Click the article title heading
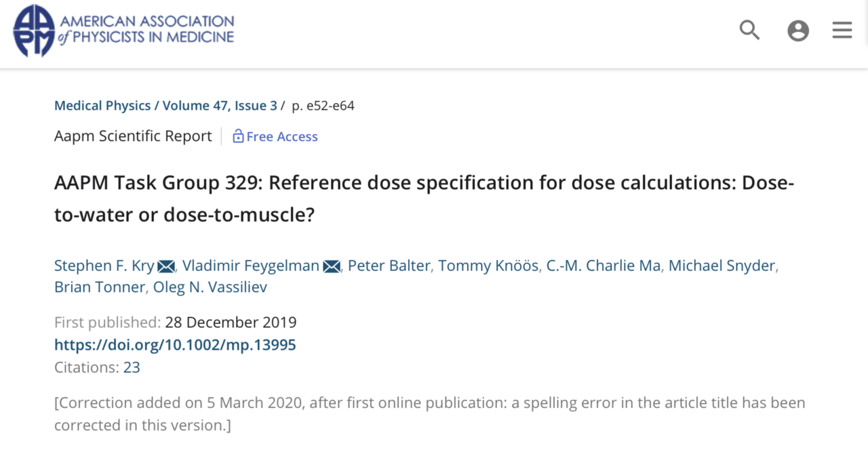The width and height of the screenshot is (868, 454). coord(424,199)
